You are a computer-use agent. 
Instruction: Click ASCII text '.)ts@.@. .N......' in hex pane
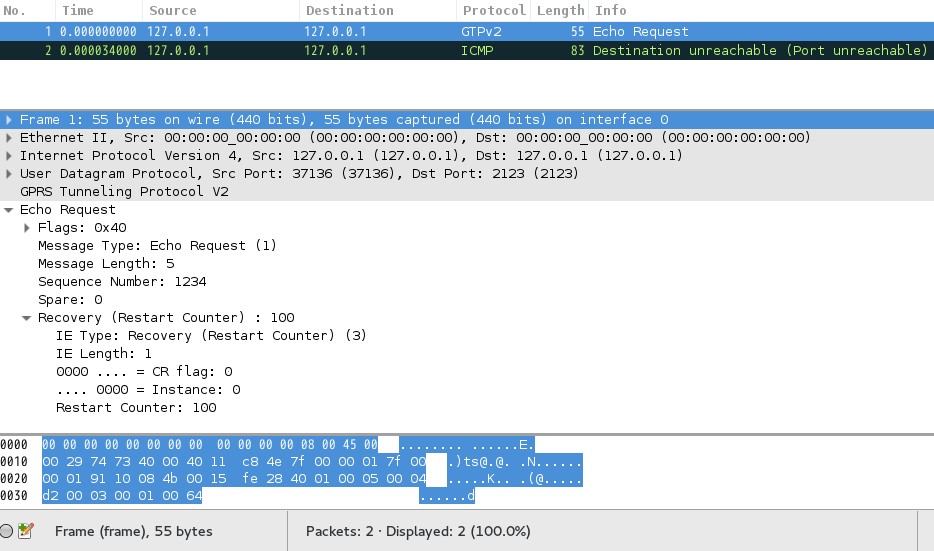pos(515,462)
